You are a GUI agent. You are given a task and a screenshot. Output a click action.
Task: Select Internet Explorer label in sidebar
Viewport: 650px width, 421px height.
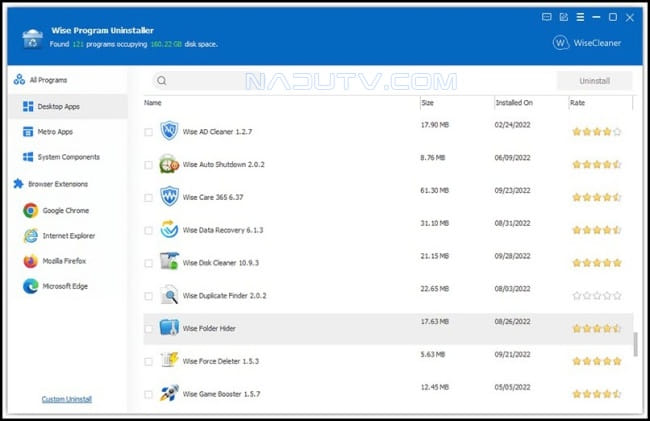coord(69,236)
